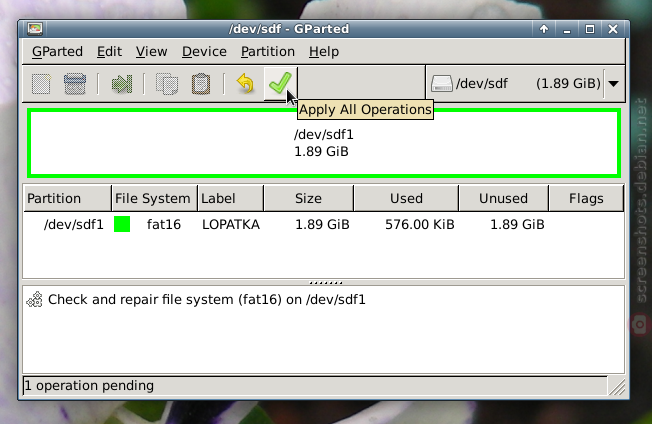Click the Resize/Move partition toolbar icon
652x424 pixels.
coord(122,84)
